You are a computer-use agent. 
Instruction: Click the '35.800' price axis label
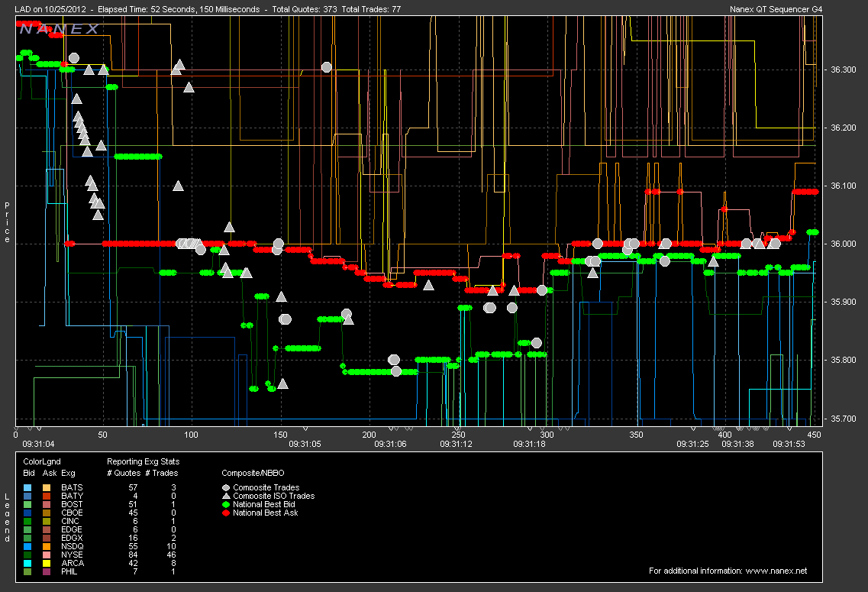[843, 361]
